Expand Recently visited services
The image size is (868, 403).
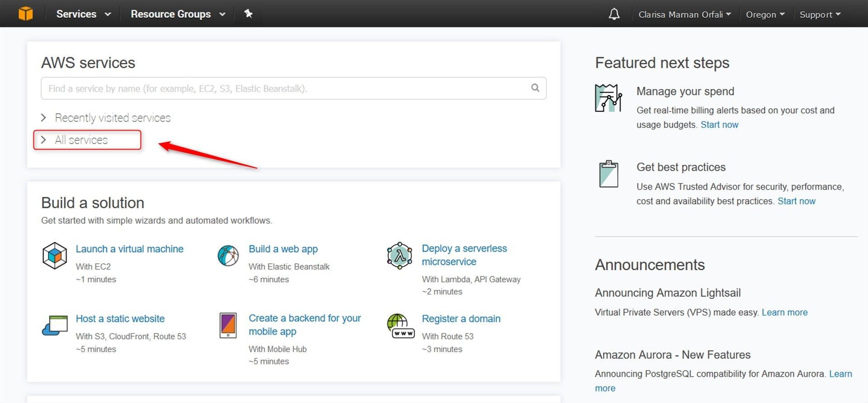tap(106, 118)
